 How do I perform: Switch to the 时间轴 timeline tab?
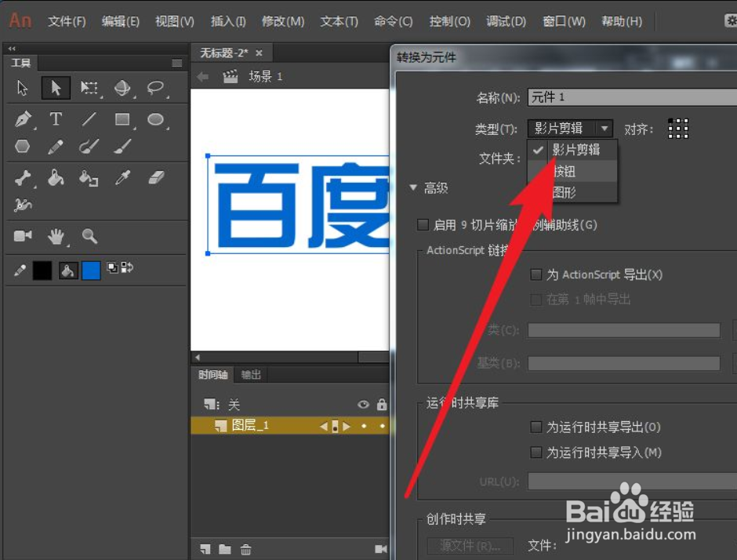tap(213, 375)
